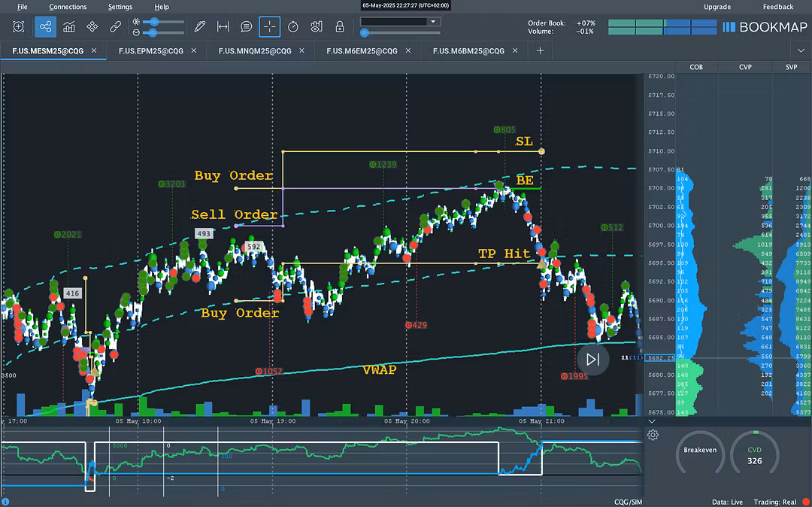Viewport: 812px width, 507px height.
Task: Click the COB column header
Action: tap(696, 67)
